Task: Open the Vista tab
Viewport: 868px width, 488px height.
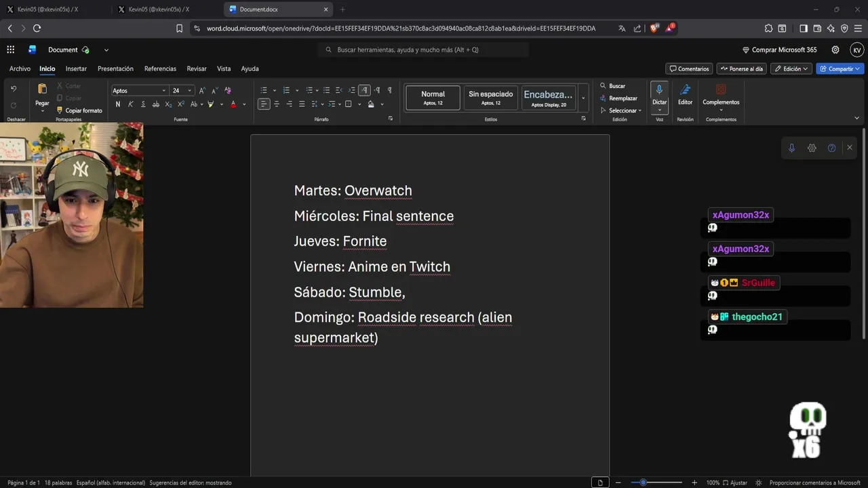Action: point(224,68)
